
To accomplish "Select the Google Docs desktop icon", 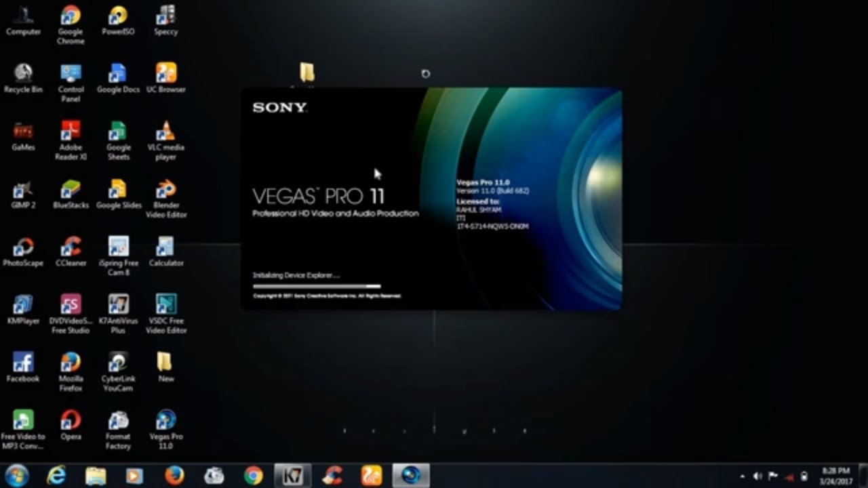I will coord(118,78).
